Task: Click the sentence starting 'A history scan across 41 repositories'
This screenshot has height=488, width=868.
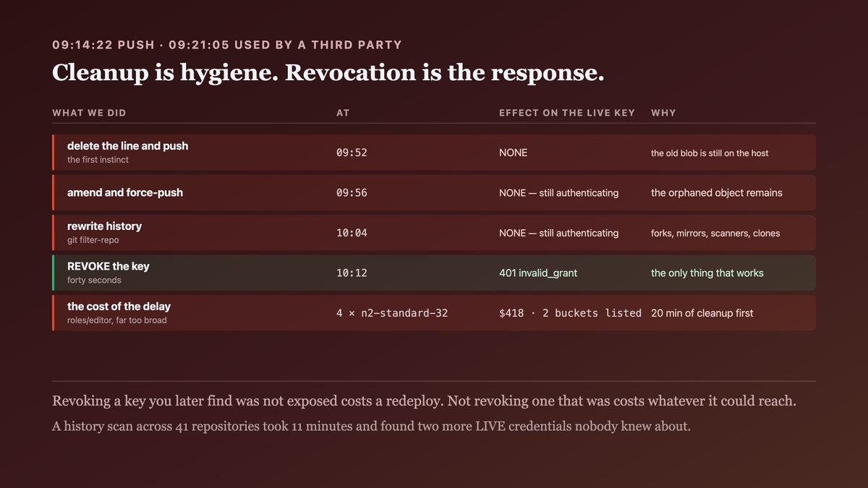Action: [371, 426]
